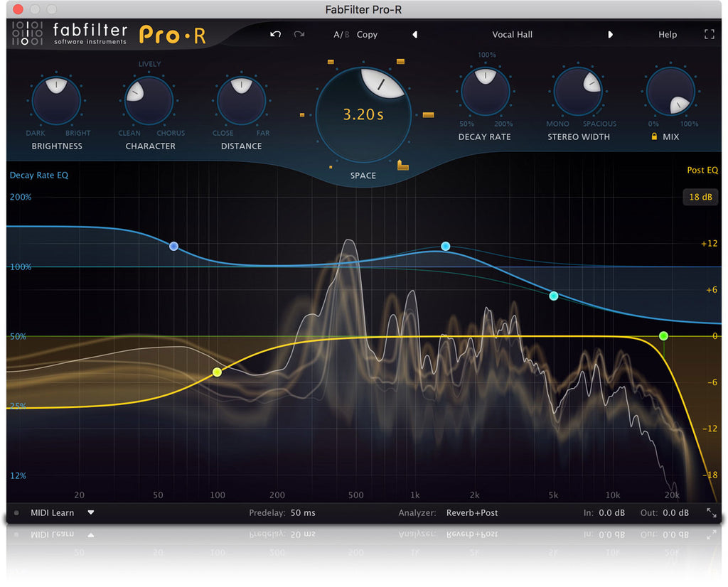Screen dimensions: 728x587
Task: Click the Post EQ label
Action: pos(702,171)
